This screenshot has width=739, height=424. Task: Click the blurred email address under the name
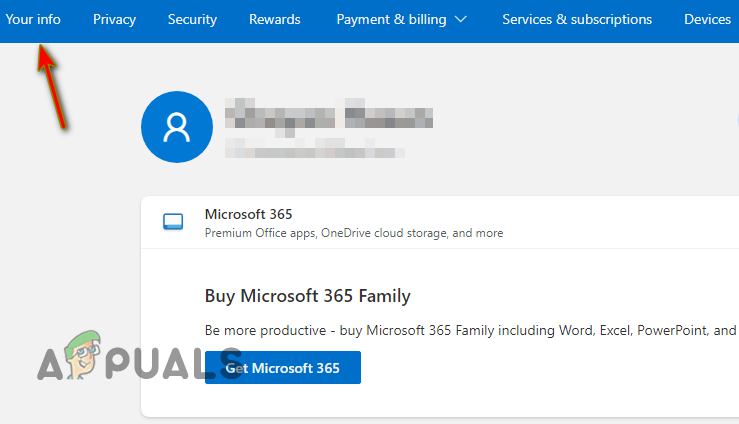point(315,149)
